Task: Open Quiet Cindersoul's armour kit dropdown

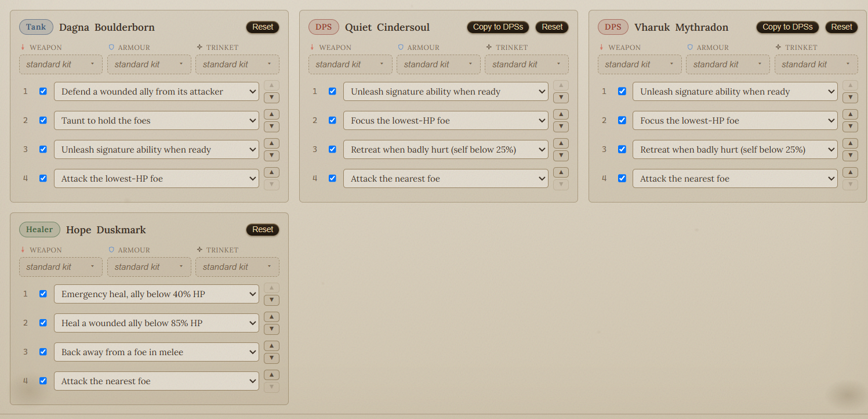Action: (438, 64)
